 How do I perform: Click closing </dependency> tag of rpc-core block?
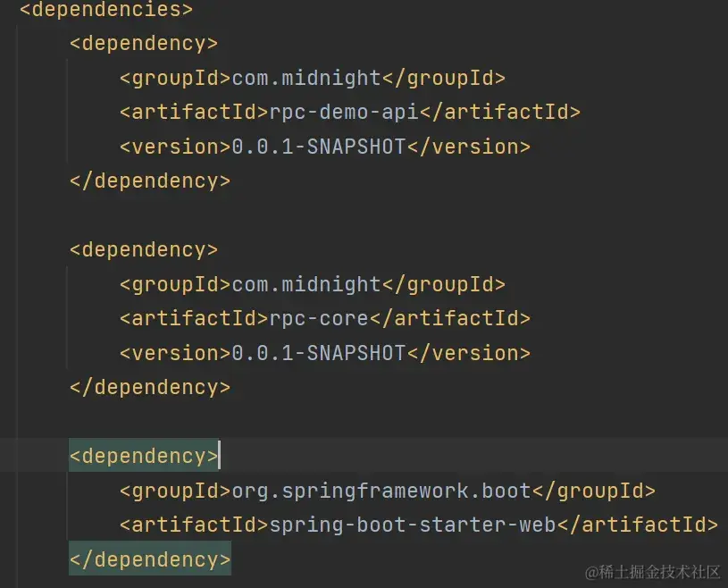click(x=150, y=387)
